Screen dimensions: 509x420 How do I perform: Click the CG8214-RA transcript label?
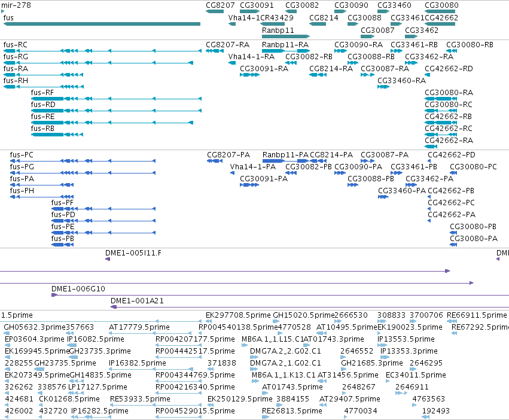331,69
